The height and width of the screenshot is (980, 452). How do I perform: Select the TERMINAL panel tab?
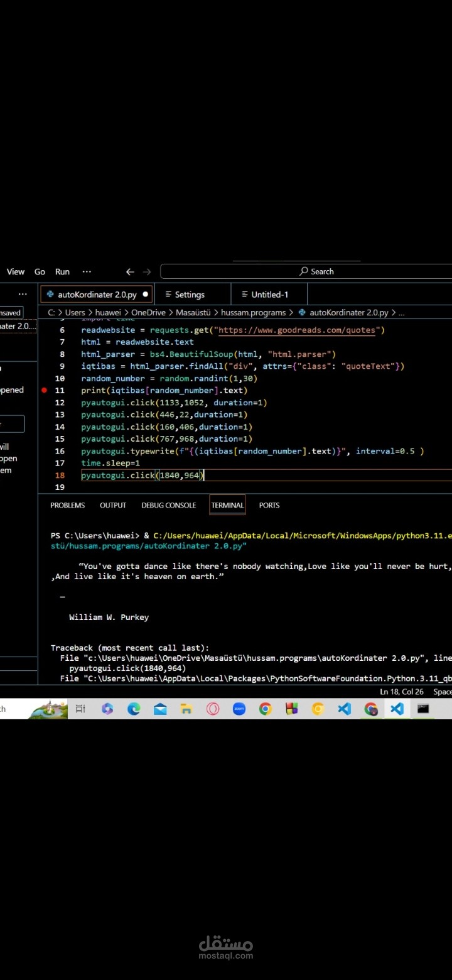point(227,505)
